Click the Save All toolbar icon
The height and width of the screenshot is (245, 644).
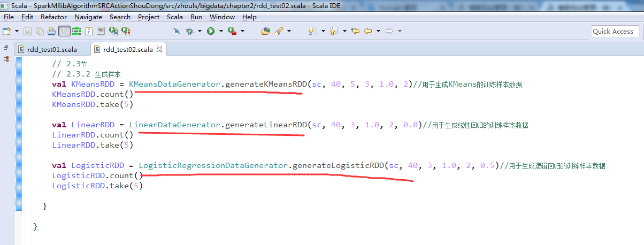pyautogui.click(x=40, y=32)
